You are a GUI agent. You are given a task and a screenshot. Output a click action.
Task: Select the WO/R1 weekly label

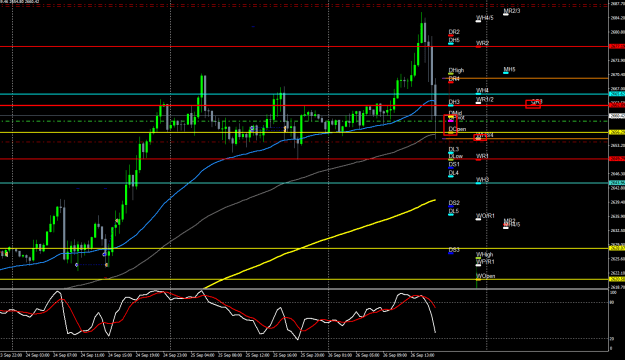(485, 216)
